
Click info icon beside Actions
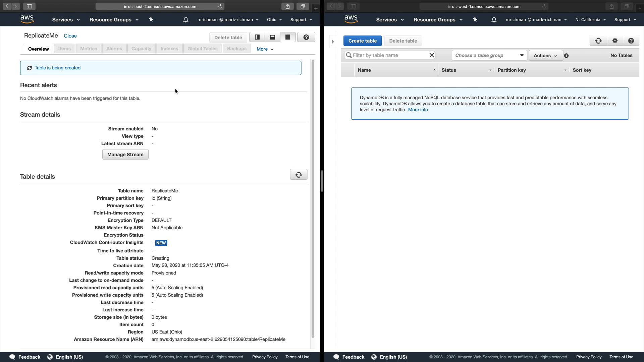coord(566,56)
